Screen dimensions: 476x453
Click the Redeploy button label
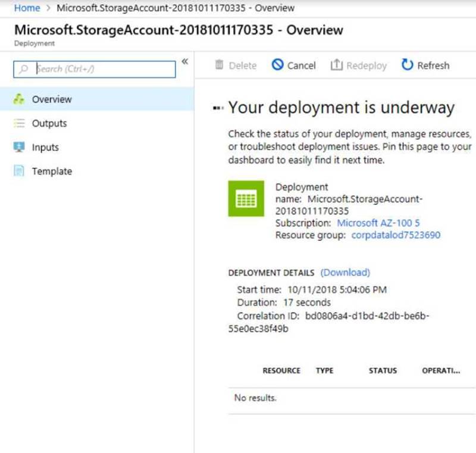[x=367, y=65]
